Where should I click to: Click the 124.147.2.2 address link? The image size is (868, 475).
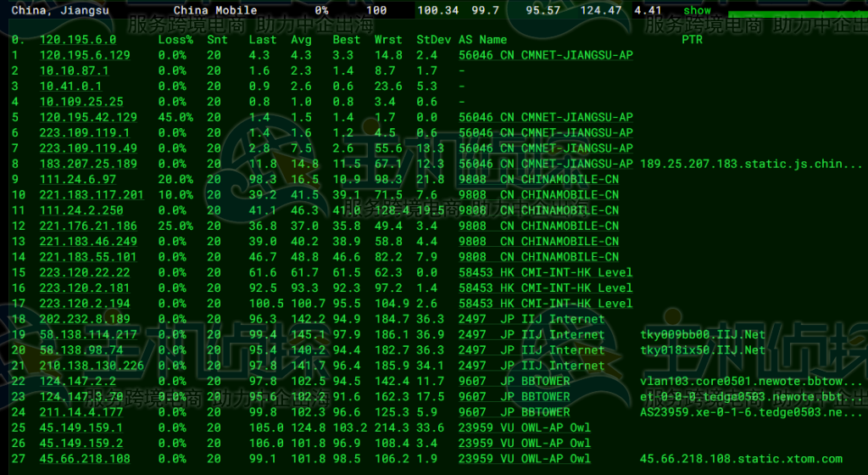tap(78, 381)
